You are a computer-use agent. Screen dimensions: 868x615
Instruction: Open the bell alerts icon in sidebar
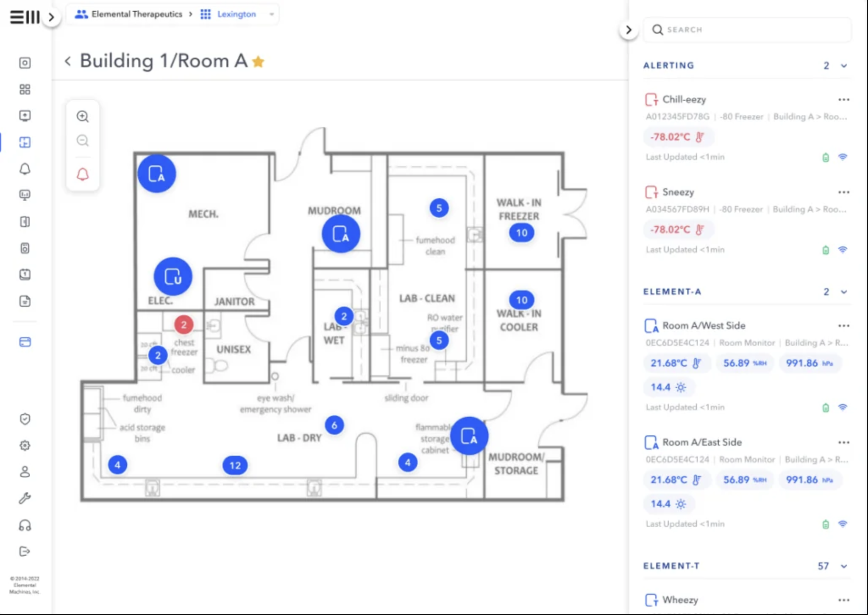pos(25,169)
